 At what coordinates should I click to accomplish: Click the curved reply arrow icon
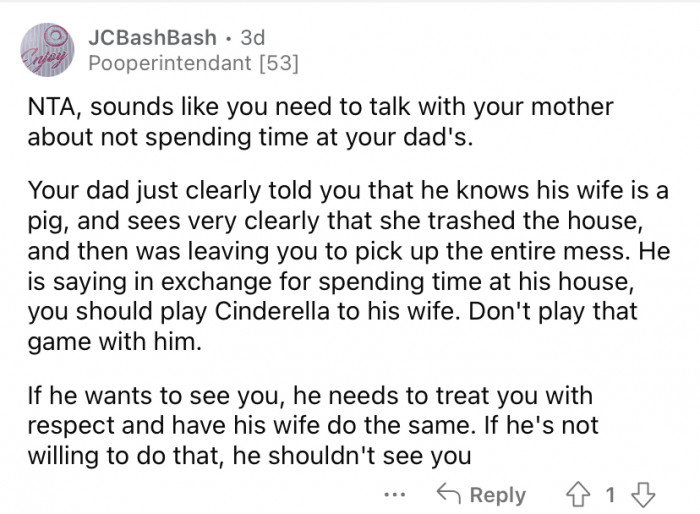pyautogui.click(x=448, y=493)
